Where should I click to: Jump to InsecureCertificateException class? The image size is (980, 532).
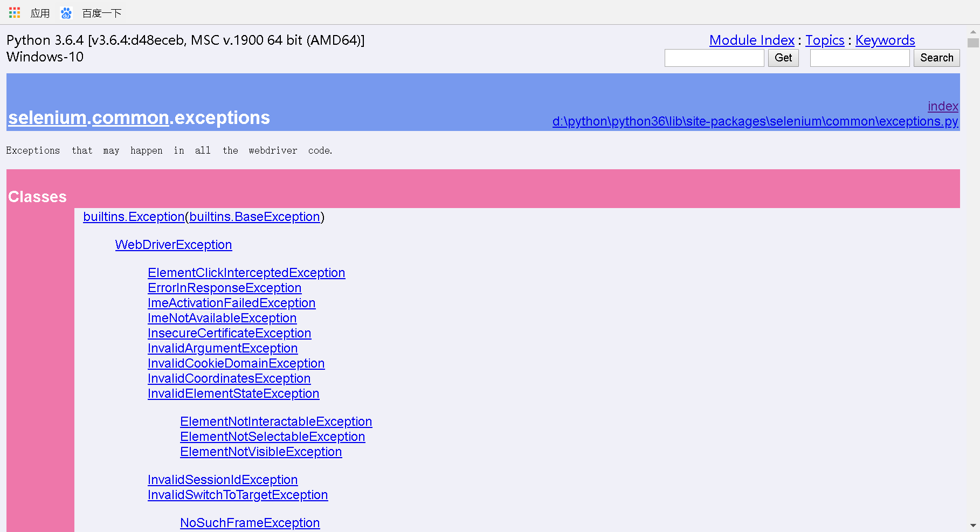(x=230, y=333)
